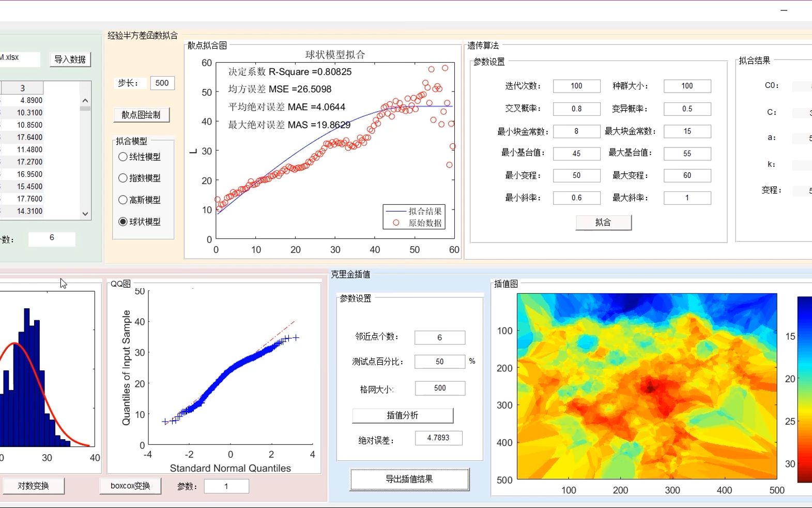Click the interpolation colorbar
This screenshot has height=508, width=812.
(805, 390)
